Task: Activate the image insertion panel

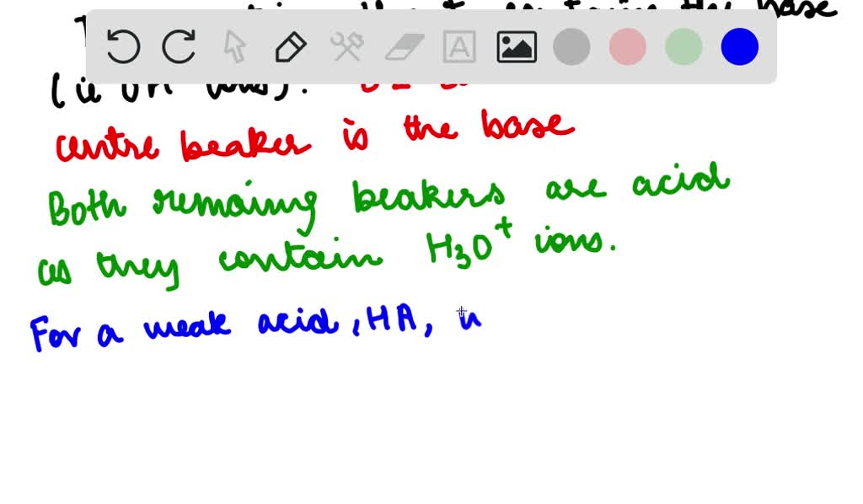Action: 516,46
